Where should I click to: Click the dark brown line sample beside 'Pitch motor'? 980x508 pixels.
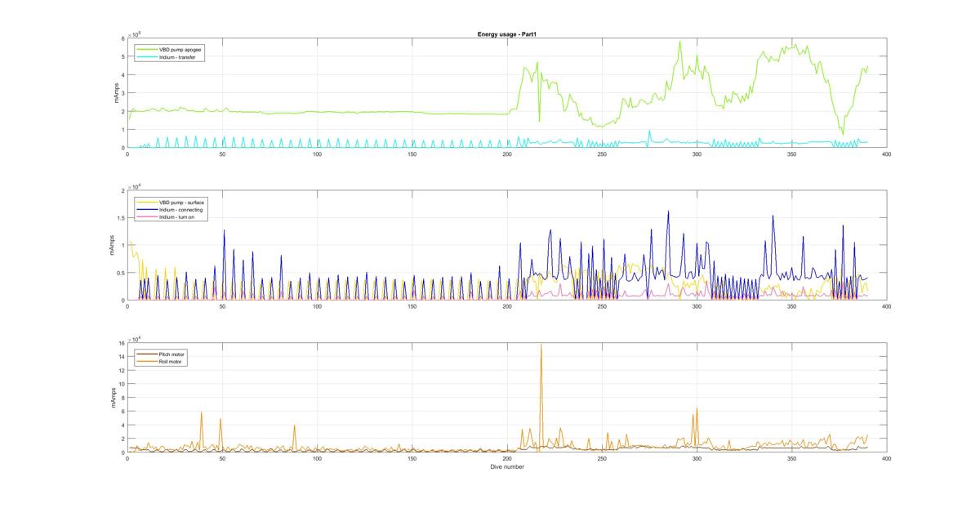148,354
